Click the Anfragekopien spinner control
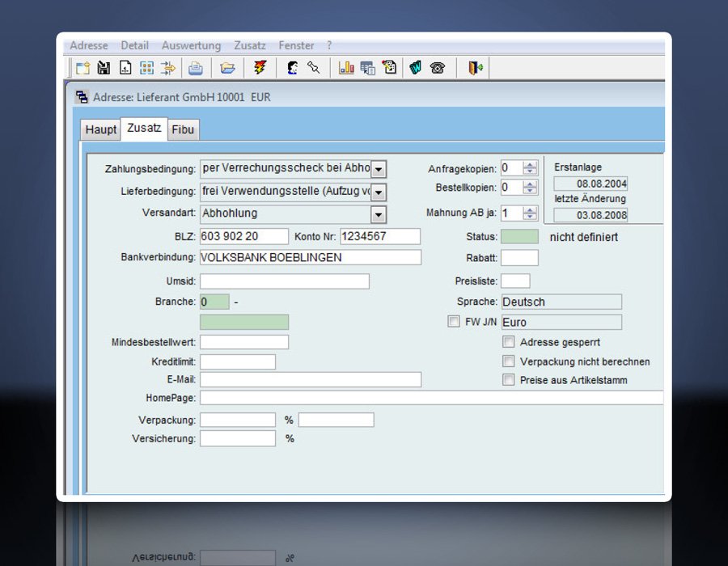The height and width of the screenshot is (566, 728). 530,168
